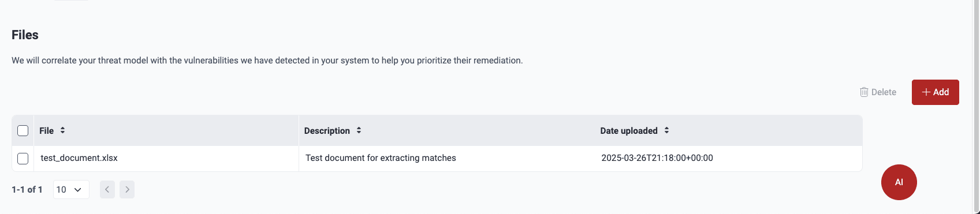The width and height of the screenshot is (980, 214).
Task: Check the test_document.xlsx row checkbox
Action: tap(23, 158)
